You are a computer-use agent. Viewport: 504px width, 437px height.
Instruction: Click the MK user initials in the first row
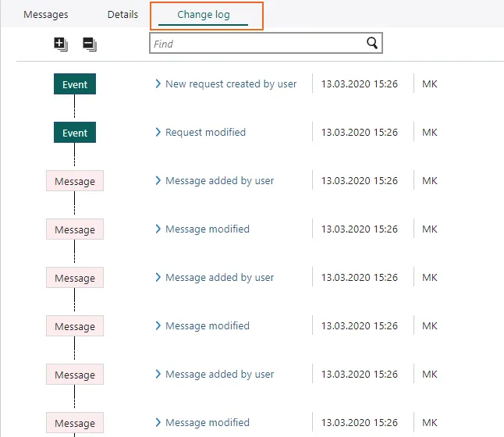tap(429, 84)
